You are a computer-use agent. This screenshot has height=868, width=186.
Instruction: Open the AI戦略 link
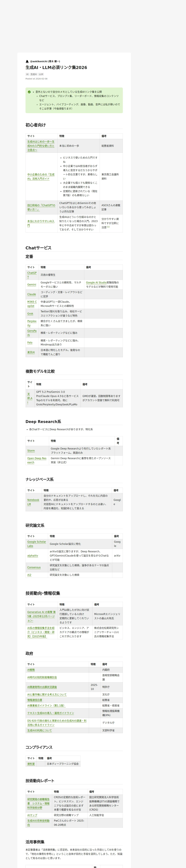(31, 670)
